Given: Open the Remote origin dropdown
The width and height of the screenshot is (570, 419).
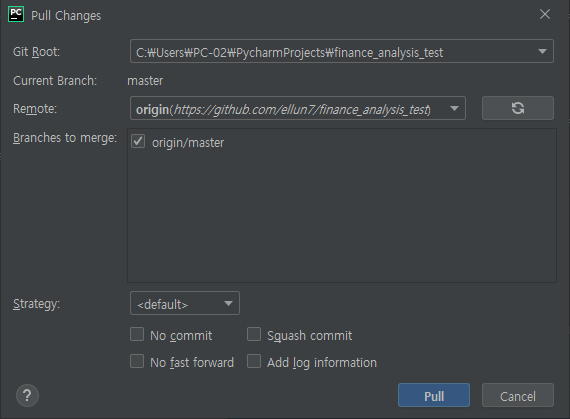Looking at the screenshot, I should [x=298, y=108].
